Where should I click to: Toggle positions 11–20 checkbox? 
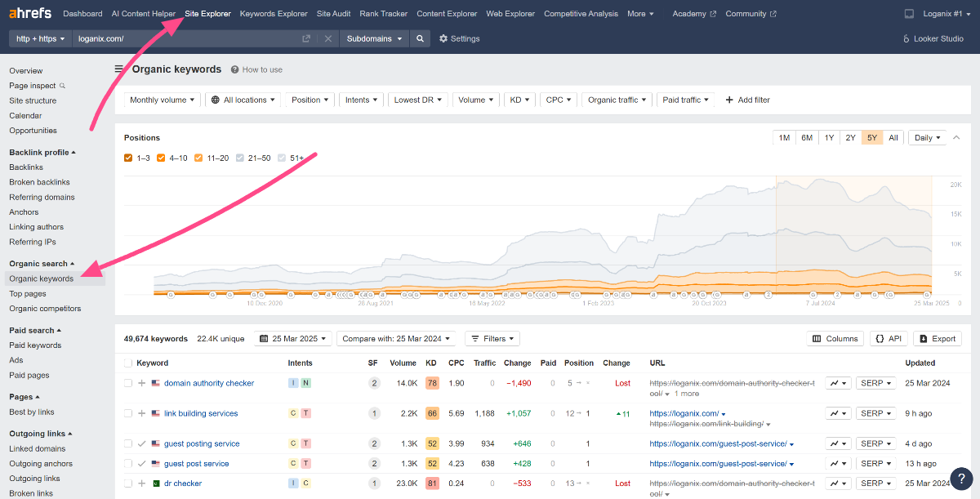pyautogui.click(x=198, y=158)
